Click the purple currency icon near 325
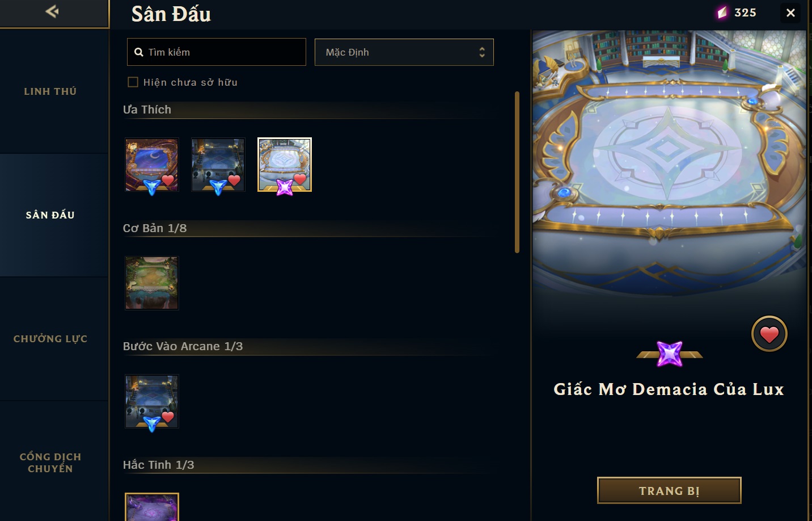Image resolution: width=812 pixels, height=521 pixels. pos(722,12)
